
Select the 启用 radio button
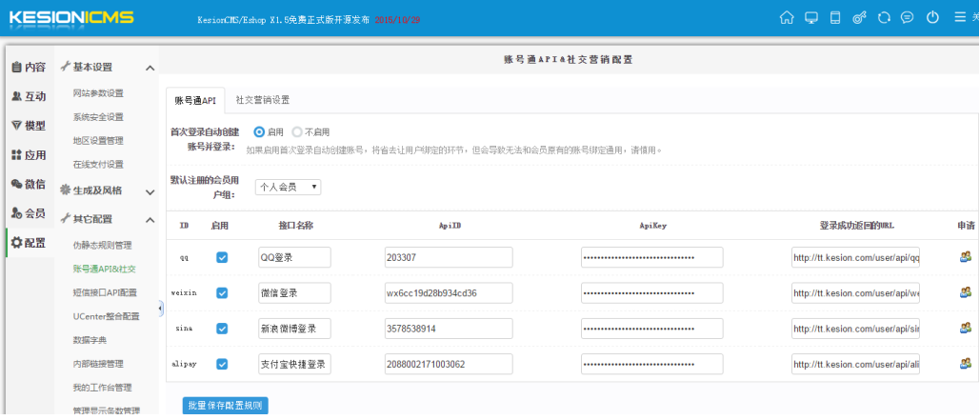[259, 132]
